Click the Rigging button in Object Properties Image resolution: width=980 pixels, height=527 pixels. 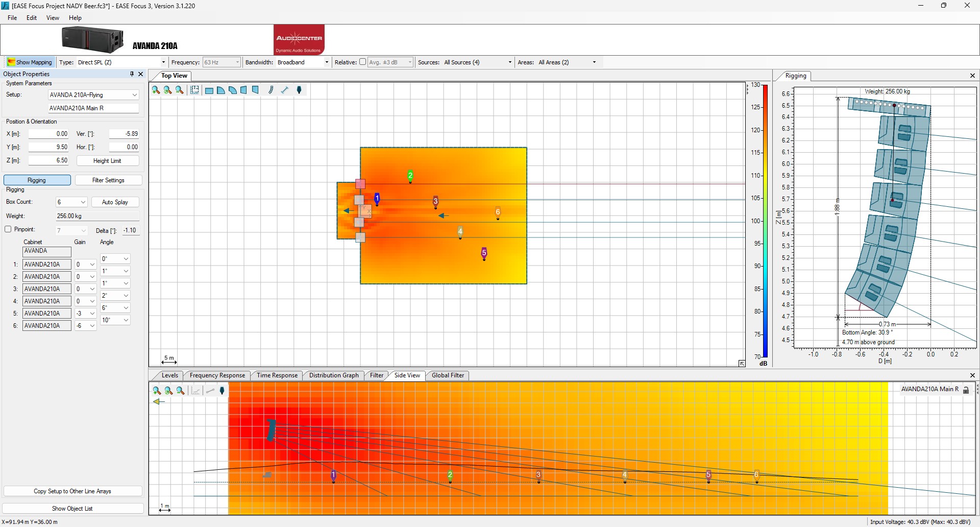37,180
